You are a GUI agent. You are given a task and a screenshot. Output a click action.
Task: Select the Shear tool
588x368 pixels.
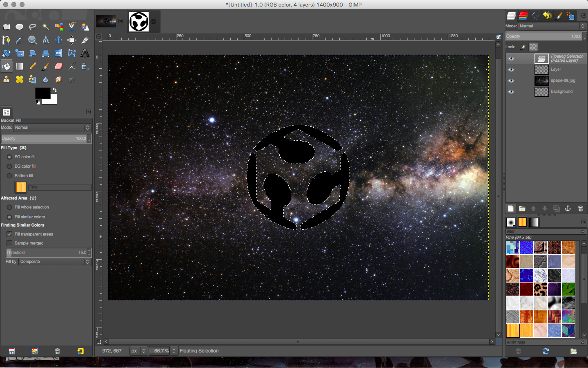(x=33, y=53)
